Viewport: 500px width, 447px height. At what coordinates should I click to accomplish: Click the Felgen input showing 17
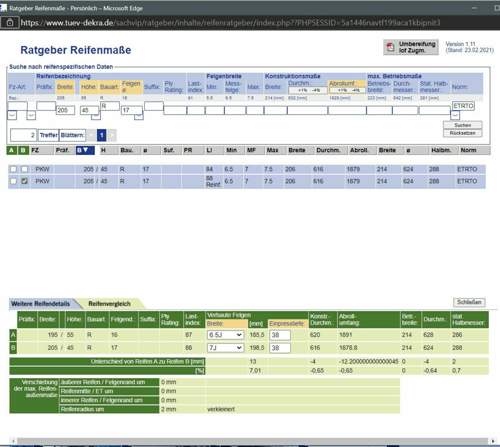click(x=131, y=110)
